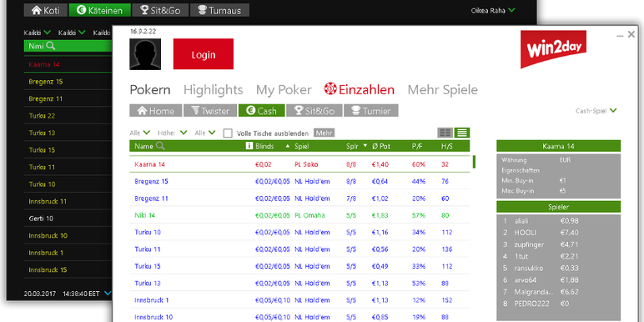644x322 pixels.
Task: Click Nimi search field in background window
Action: click(x=68, y=47)
